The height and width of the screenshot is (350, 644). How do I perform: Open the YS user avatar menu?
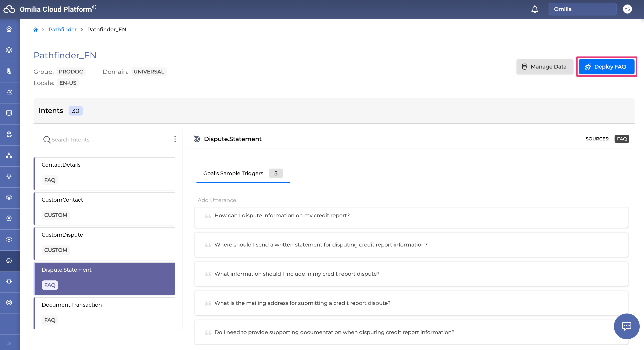627,9
